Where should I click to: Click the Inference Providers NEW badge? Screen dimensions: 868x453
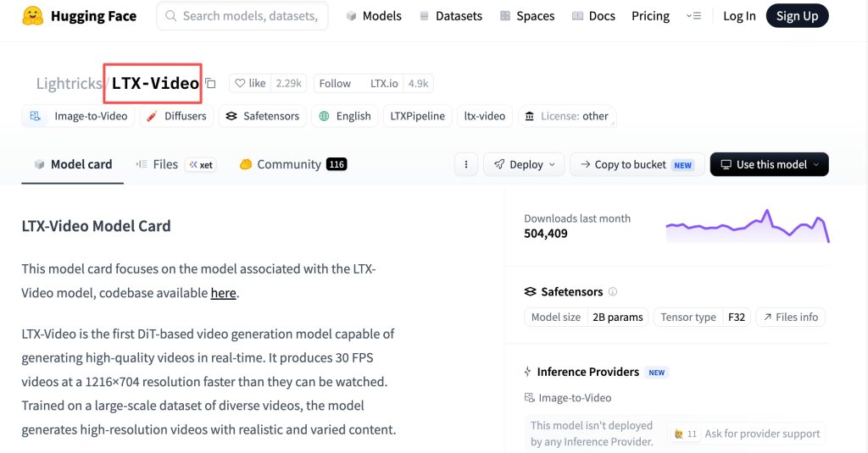[657, 373]
